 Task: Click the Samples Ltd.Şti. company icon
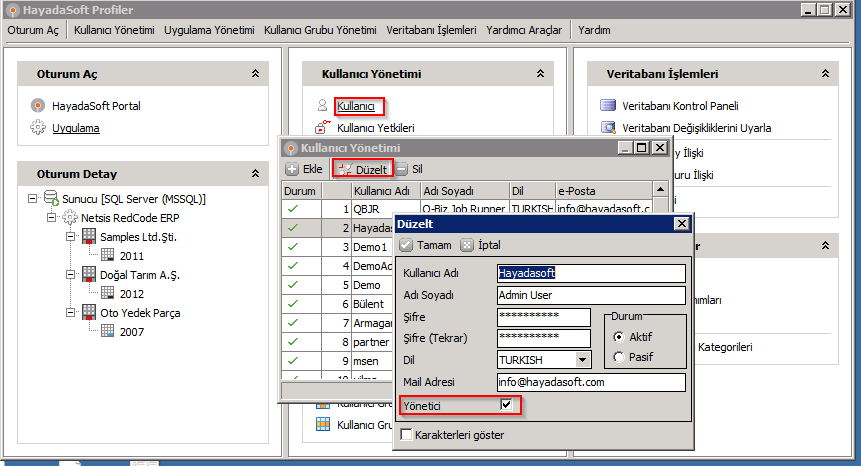[89, 237]
